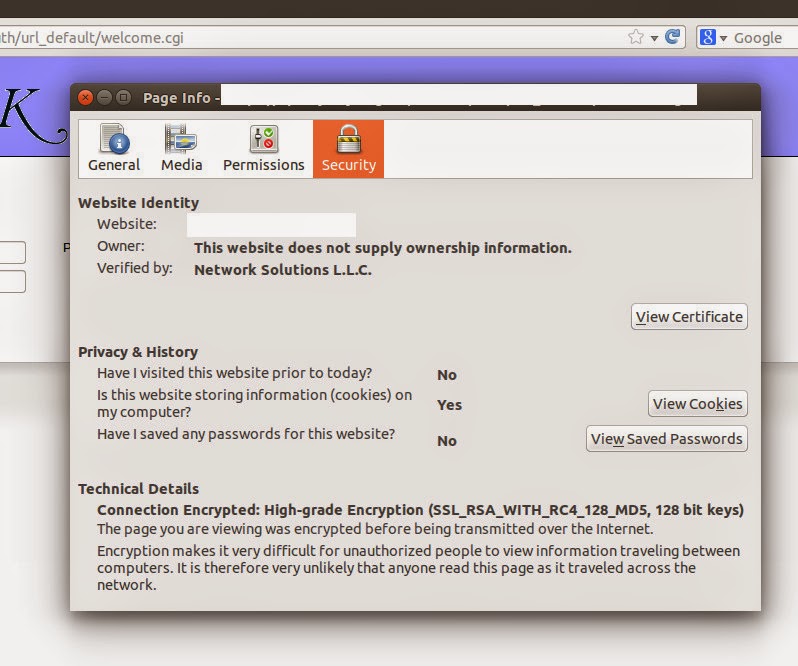Click 'This website does not supply ownership information.'
Viewport: 798px width, 666px height.
click(383, 248)
